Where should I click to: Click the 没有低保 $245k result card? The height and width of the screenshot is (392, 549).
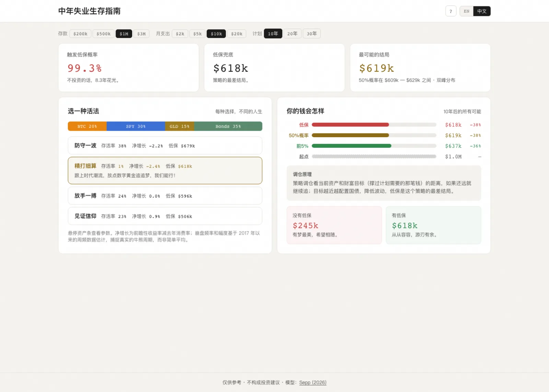(x=334, y=225)
